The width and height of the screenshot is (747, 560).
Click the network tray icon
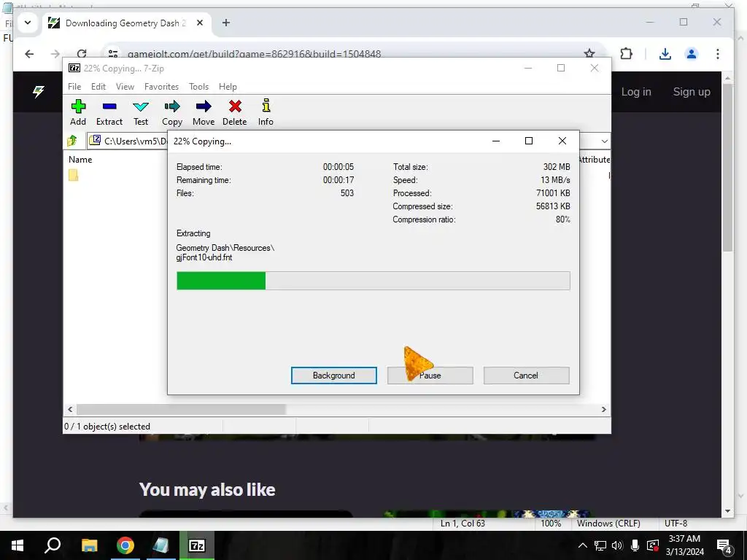click(x=600, y=545)
